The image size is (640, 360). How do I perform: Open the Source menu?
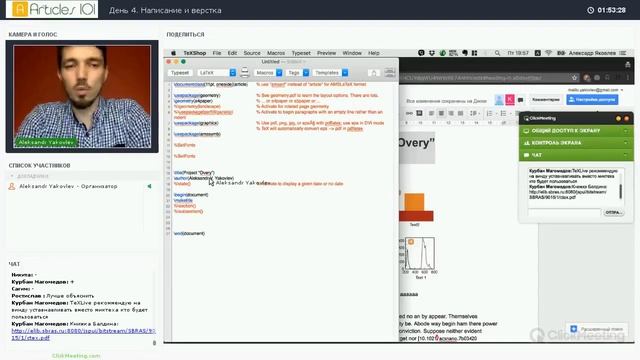pyautogui.click(x=252, y=53)
